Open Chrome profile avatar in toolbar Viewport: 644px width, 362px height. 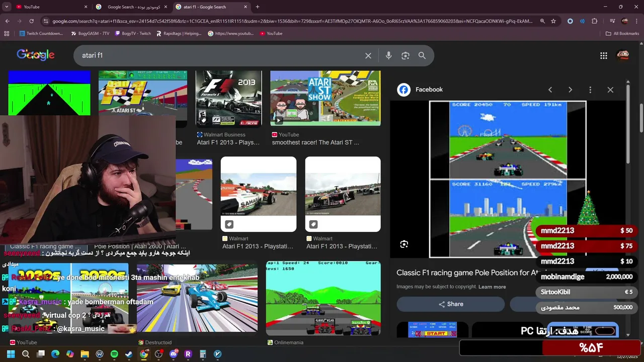coord(625,21)
